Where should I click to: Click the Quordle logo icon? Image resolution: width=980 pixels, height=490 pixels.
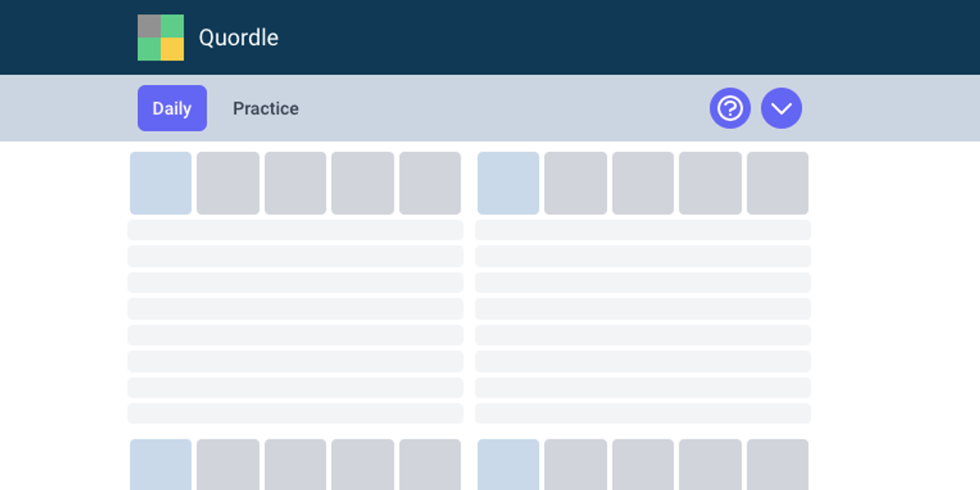click(x=161, y=37)
